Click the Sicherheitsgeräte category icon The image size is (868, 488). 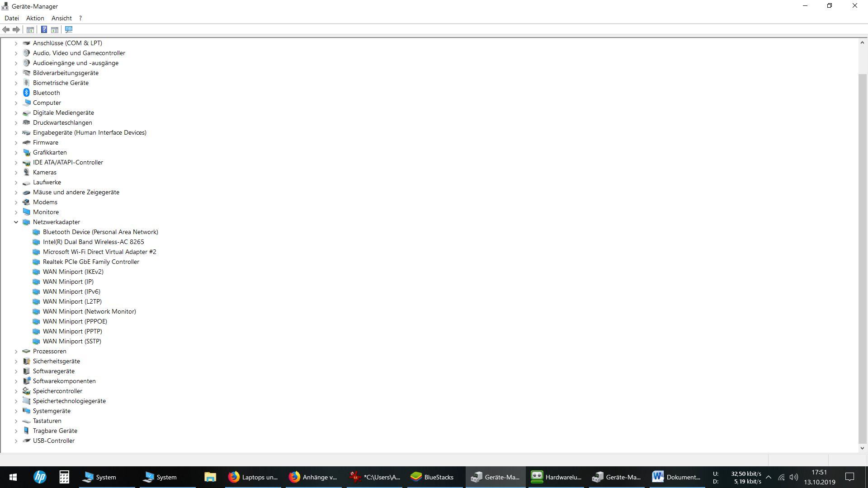pyautogui.click(x=26, y=361)
